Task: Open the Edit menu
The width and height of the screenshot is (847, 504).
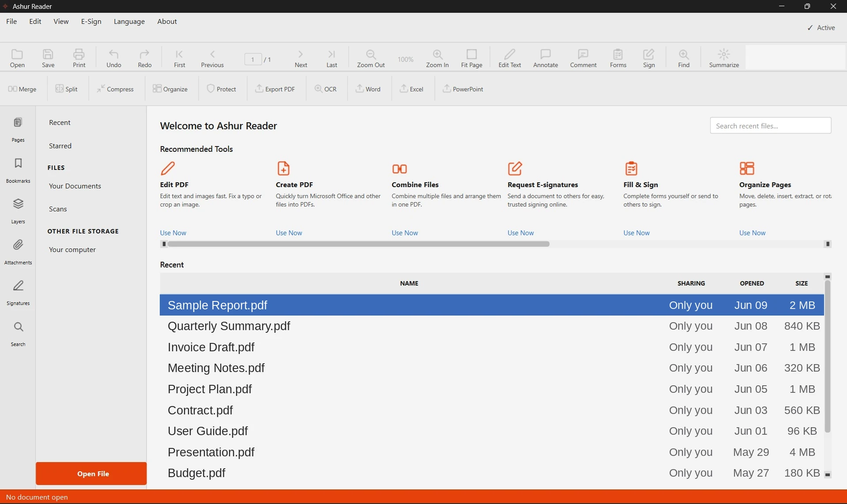Action: point(35,21)
